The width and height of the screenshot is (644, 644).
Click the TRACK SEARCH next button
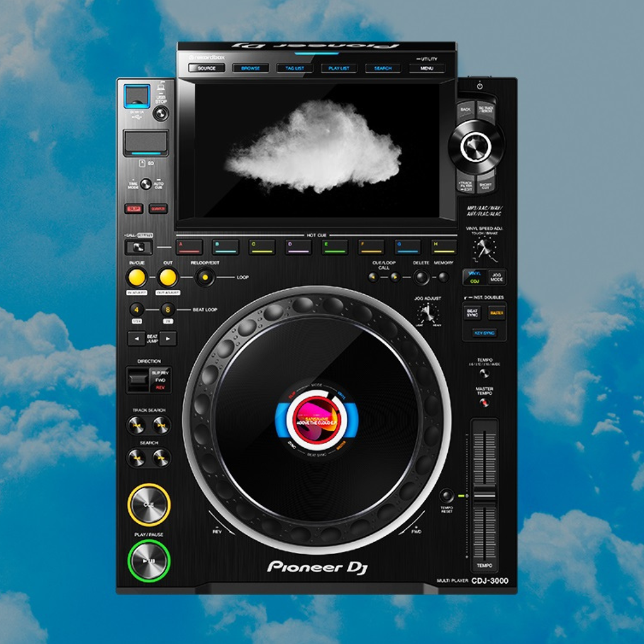(x=162, y=425)
